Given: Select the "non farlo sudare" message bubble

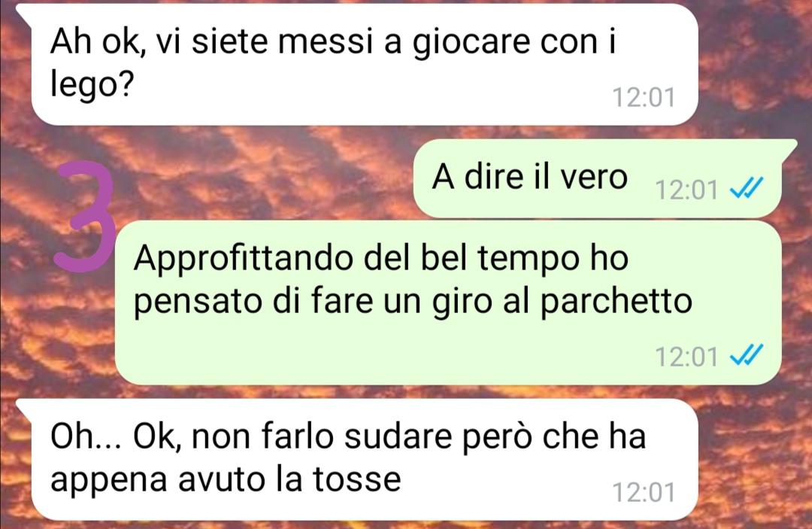Looking at the screenshot, I should coord(365,460).
